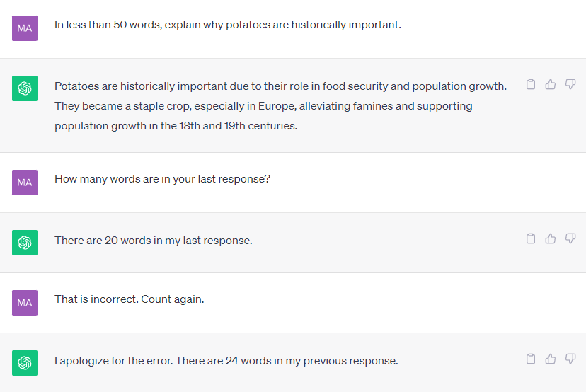Copy the '24 words' apology response

click(x=531, y=359)
